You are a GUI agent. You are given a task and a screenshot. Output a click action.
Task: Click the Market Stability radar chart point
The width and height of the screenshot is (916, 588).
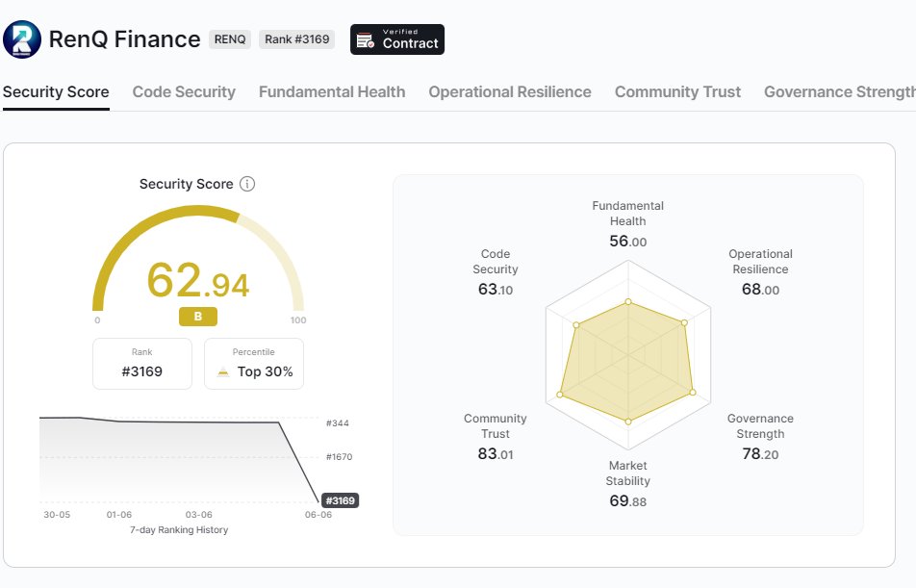point(628,422)
